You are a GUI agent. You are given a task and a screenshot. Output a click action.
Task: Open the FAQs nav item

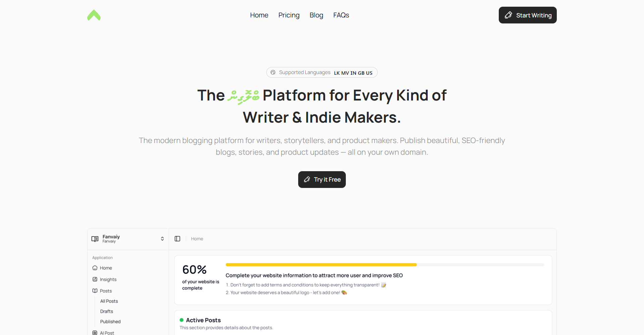(341, 15)
